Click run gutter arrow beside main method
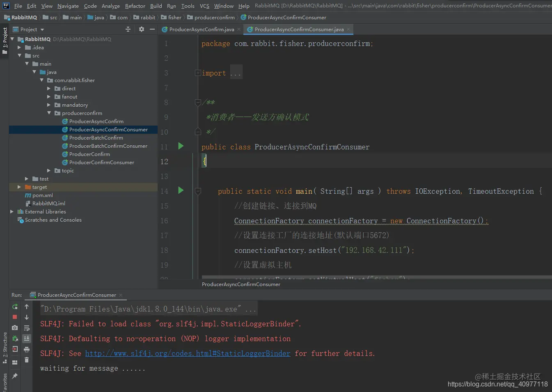 point(181,190)
